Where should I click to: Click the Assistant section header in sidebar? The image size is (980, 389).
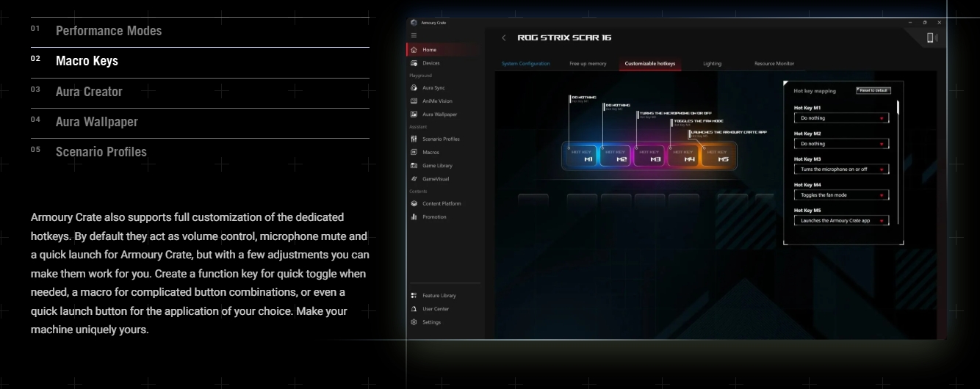pos(419,127)
